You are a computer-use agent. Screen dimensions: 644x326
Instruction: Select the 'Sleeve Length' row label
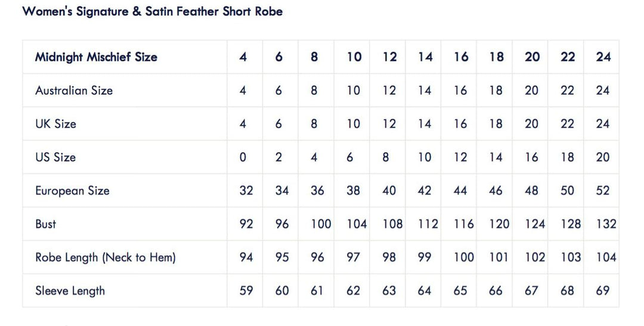70,291
